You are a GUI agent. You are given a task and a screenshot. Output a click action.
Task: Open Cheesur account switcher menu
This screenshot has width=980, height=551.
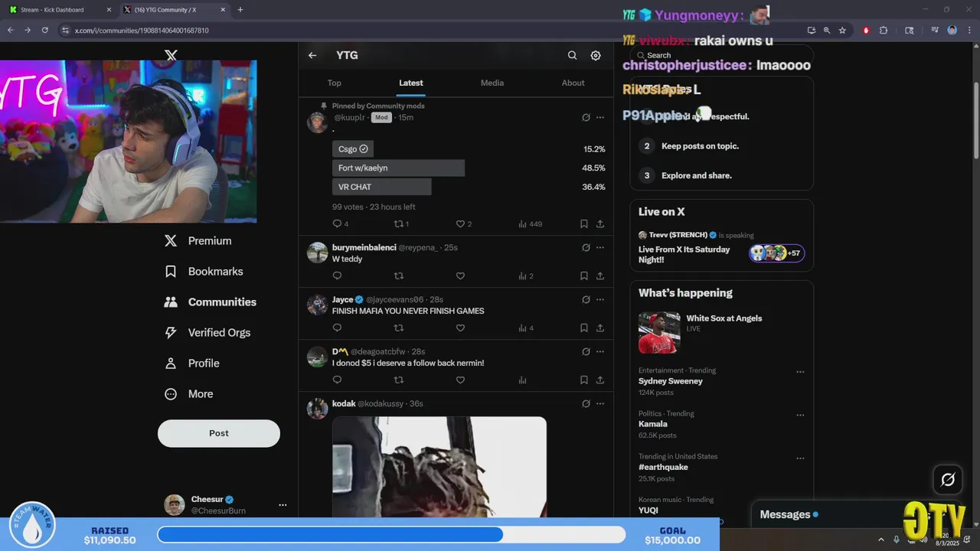click(283, 505)
